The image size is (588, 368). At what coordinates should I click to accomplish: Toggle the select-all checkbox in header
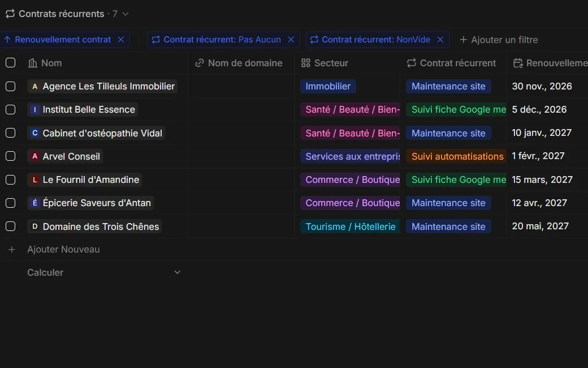11,63
